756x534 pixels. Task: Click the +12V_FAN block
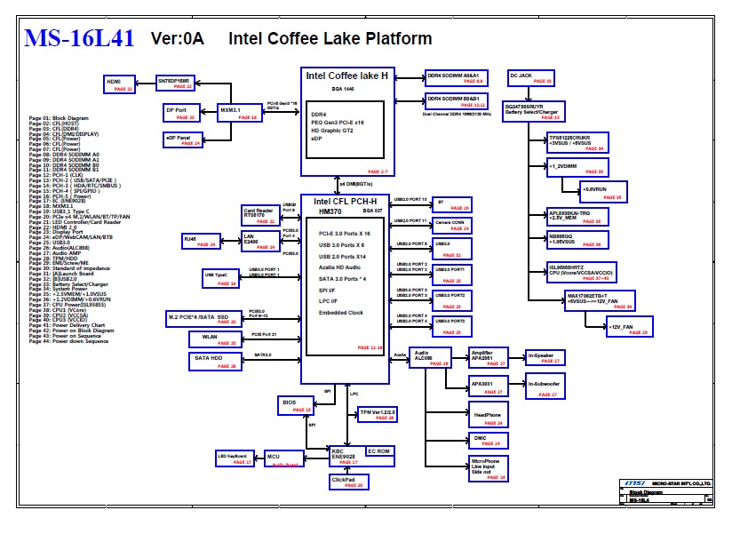click(629, 327)
